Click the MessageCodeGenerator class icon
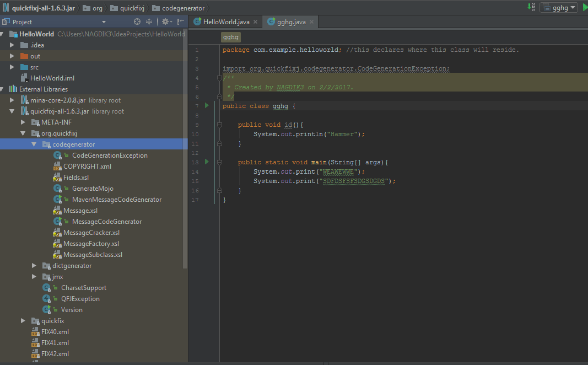 (57, 222)
